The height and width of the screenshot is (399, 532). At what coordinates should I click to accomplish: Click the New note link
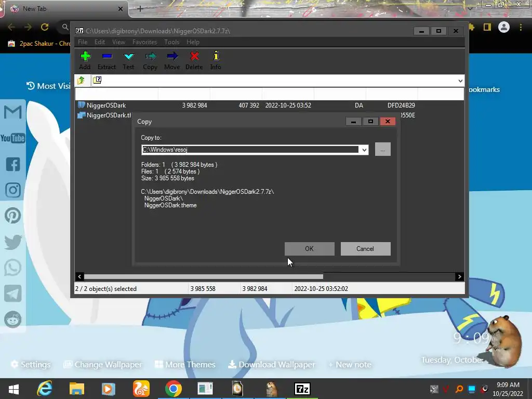point(350,364)
